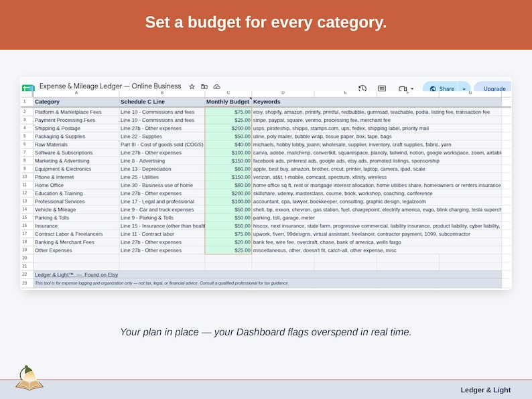The image size is (532, 399).
Task: Select the Education & Training cell
Action: [x=76, y=193]
